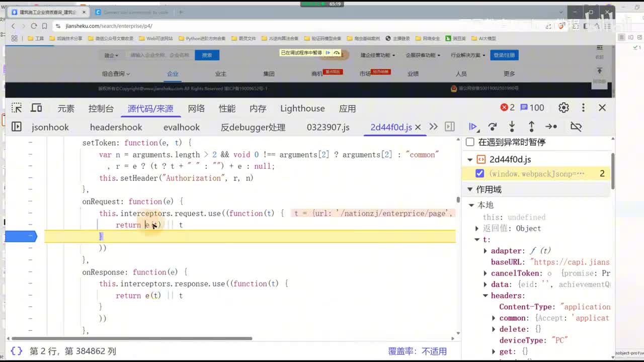Expand the 返回值 Object entry
This screenshot has width=644, height=362.
477,228
